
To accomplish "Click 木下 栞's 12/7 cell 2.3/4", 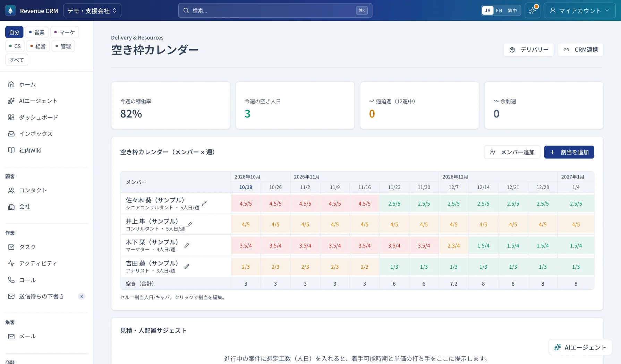I will (x=453, y=245).
